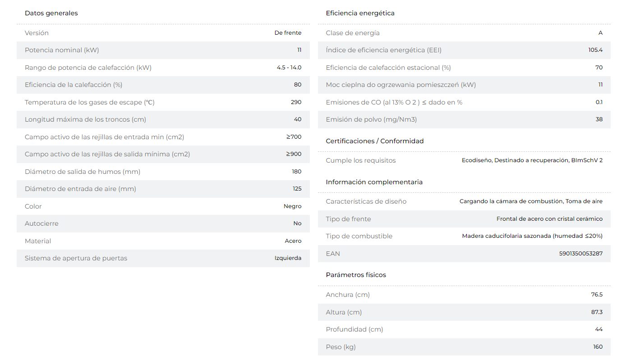626x364 pixels.
Task: Click the Ecodiseño requirements value text
Action: click(x=532, y=160)
